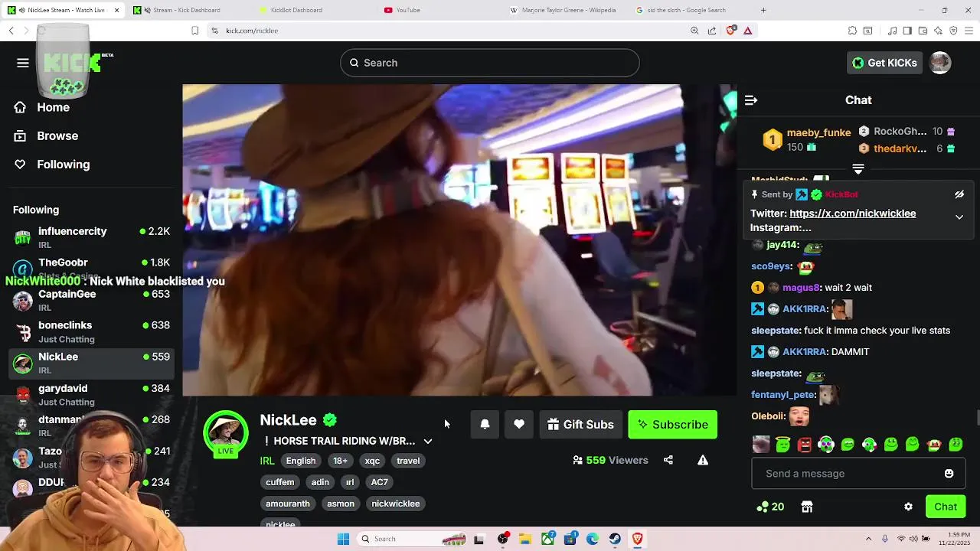Image resolution: width=980 pixels, height=551 pixels.
Task: Click the Brave Shields icon
Action: click(731, 31)
